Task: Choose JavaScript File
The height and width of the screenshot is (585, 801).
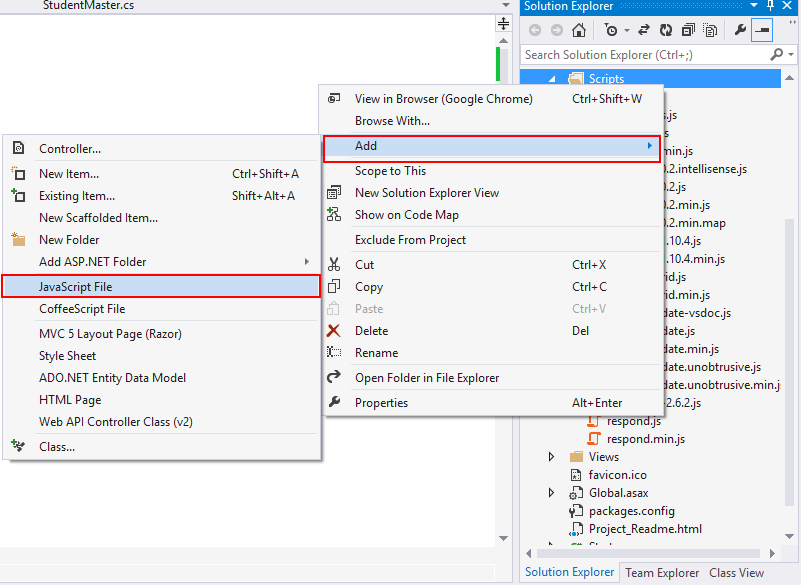Action: [161, 287]
